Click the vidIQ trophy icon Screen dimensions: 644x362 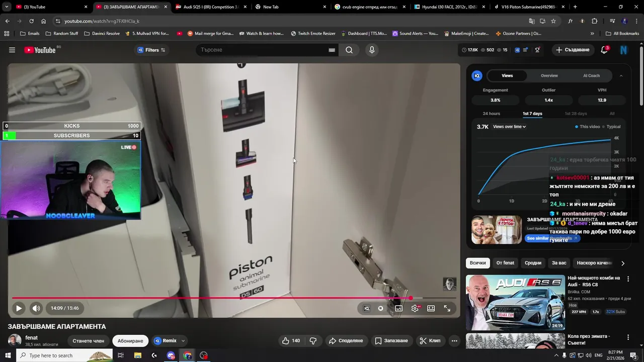coord(537,50)
